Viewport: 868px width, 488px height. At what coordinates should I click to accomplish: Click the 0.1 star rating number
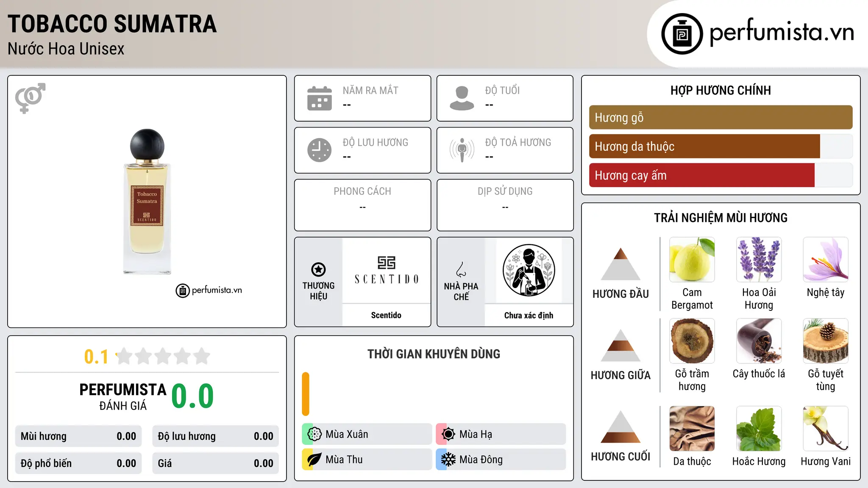[96, 357]
